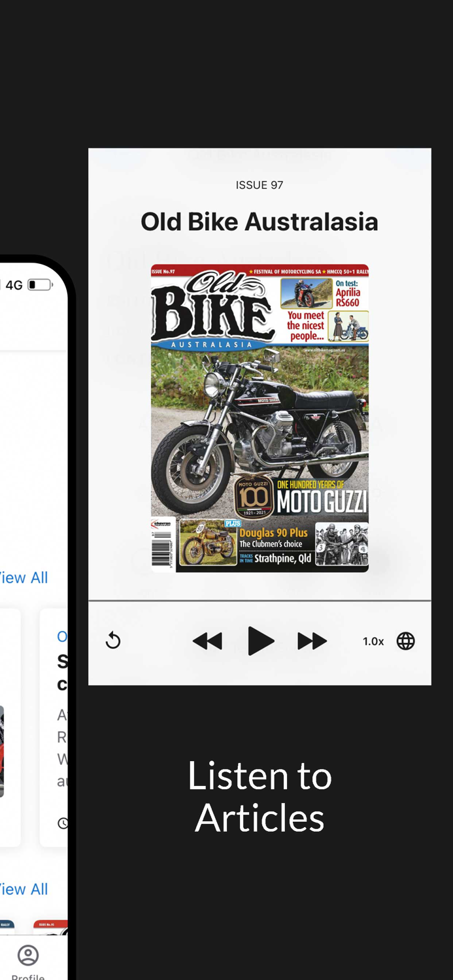Restart audio with the replay icon
453x980 pixels.
(x=113, y=641)
